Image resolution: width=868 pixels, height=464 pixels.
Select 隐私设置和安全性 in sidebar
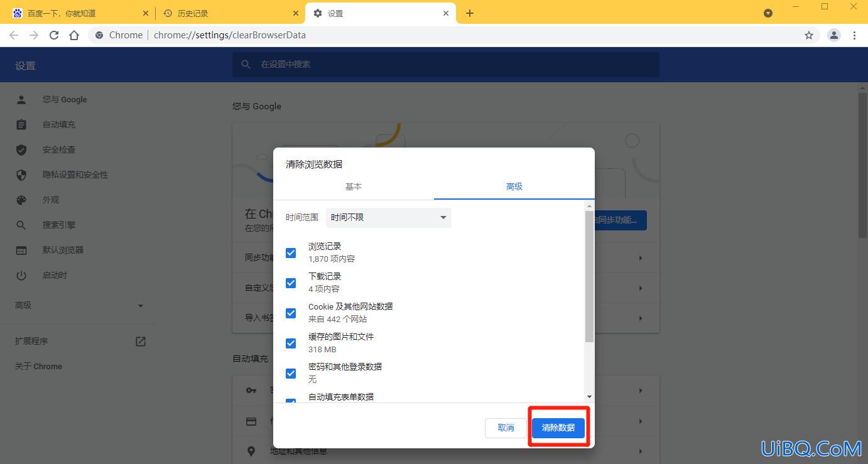(x=75, y=175)
